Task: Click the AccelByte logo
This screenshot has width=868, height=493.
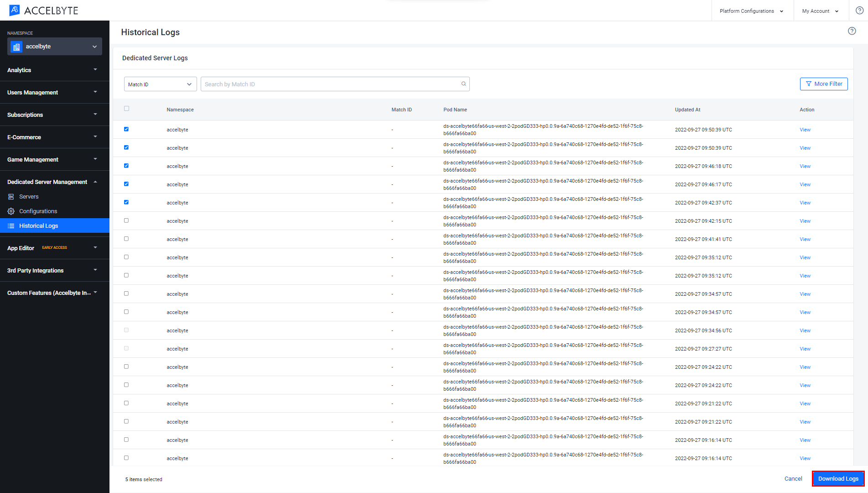Action: tap(44, 10)
